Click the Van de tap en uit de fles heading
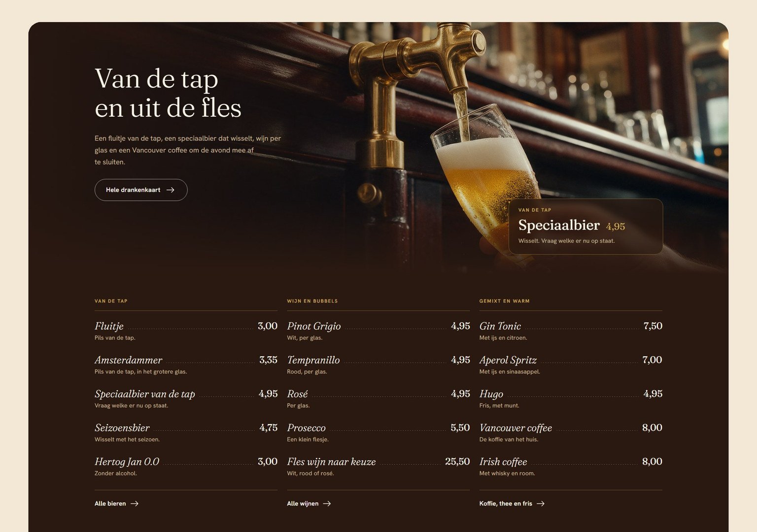This screenshot has width=757, height=532. (168, 93)
